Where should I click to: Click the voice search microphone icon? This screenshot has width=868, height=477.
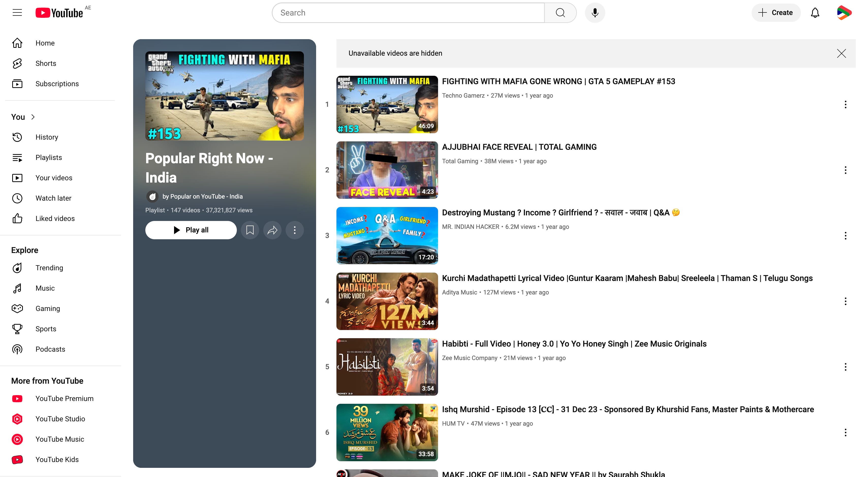click(595, 13)
